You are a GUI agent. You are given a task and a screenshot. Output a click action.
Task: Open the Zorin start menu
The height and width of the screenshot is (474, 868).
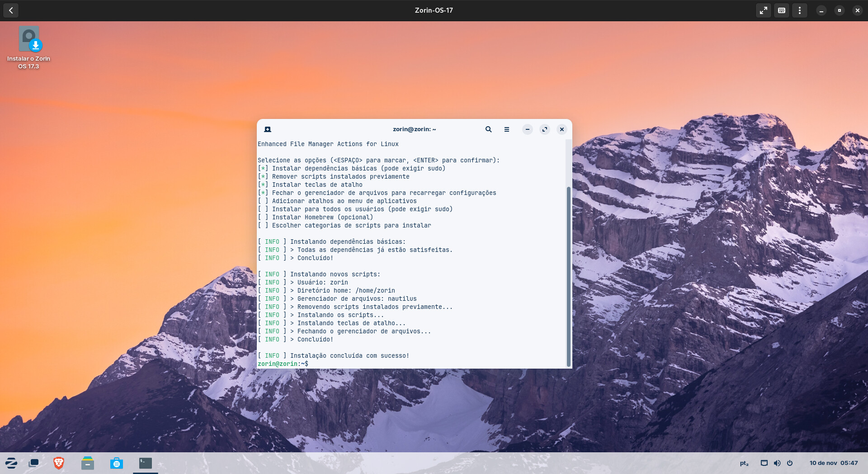11,463
